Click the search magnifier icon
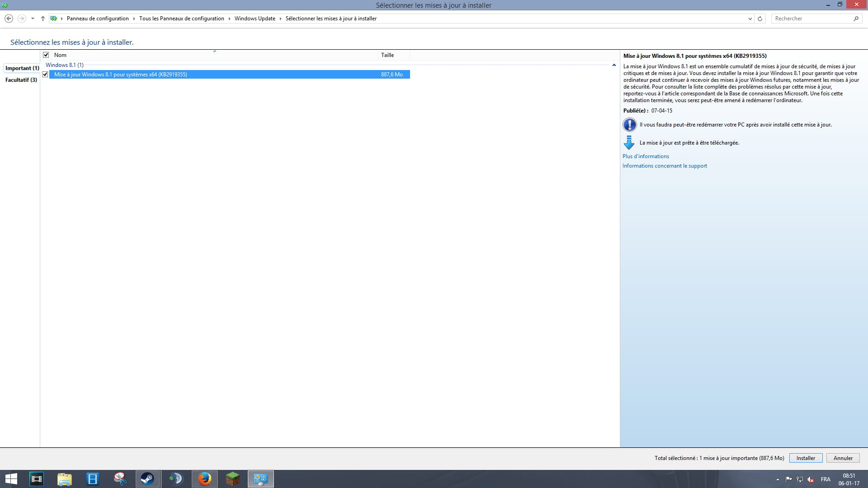 point(856,19)
